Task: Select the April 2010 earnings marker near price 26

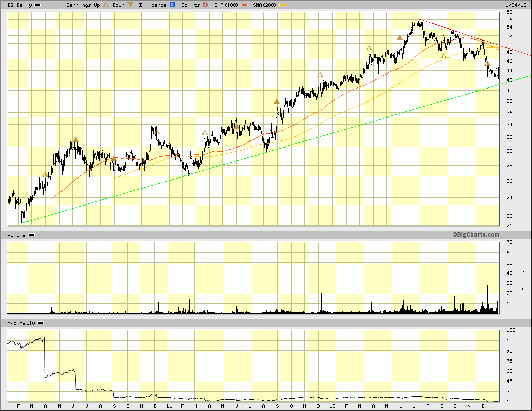Action: [x=45, y=174]
